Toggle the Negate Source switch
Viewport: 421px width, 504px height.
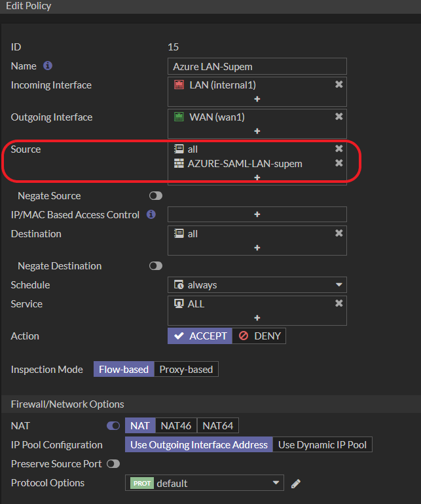tap(156, 196)
